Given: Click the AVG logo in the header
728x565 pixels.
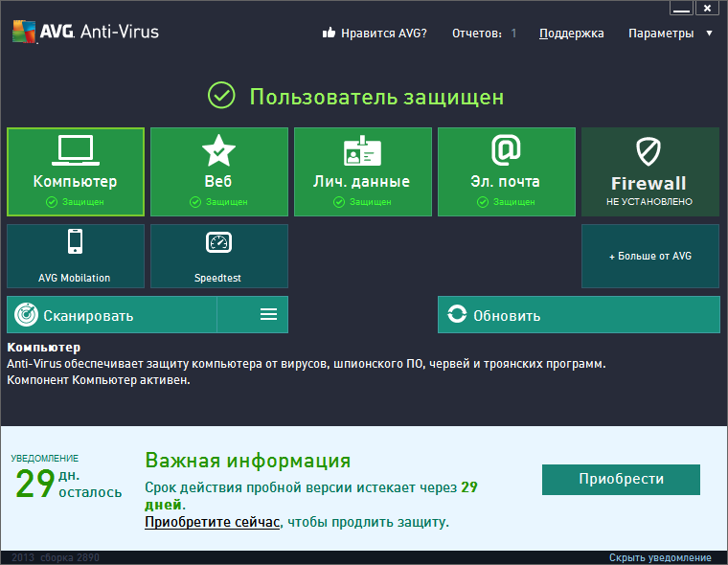Looking at the screenshot, I should [x=24, y=32].
